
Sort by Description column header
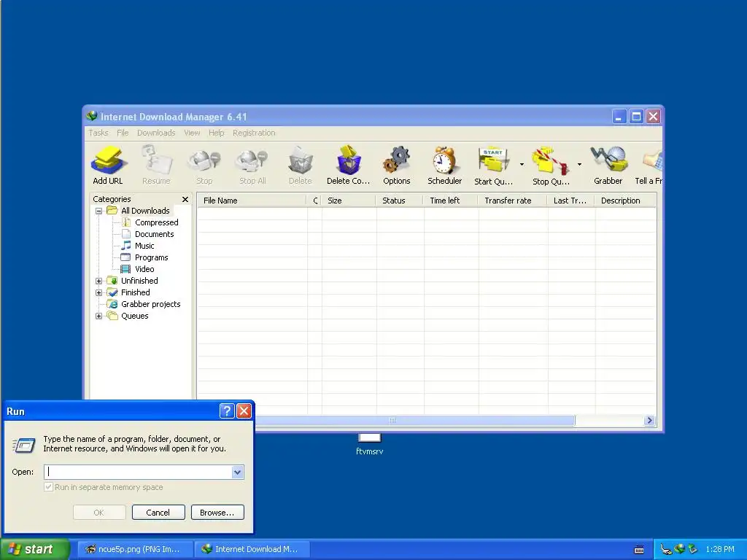625,201
